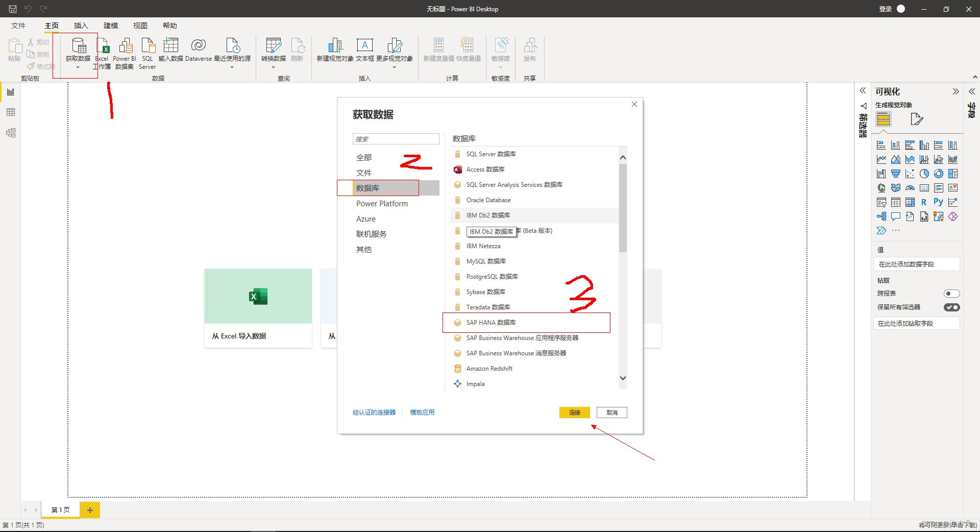Choose the MySQL 数据库 connector
The width and height of the screenshot is (980, 532).
(x=534, y=261)
